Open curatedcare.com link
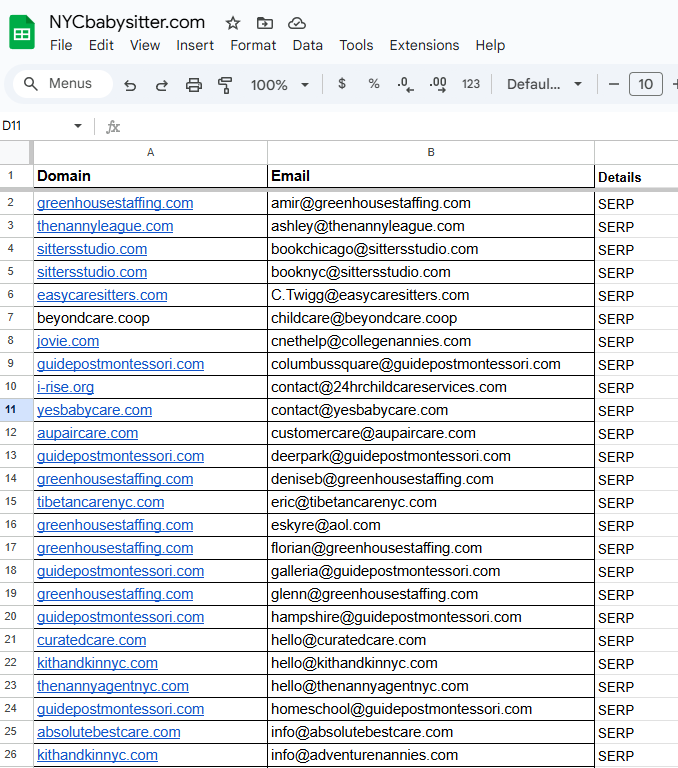This screenshot has height=768, width=678. pos(92,640)
